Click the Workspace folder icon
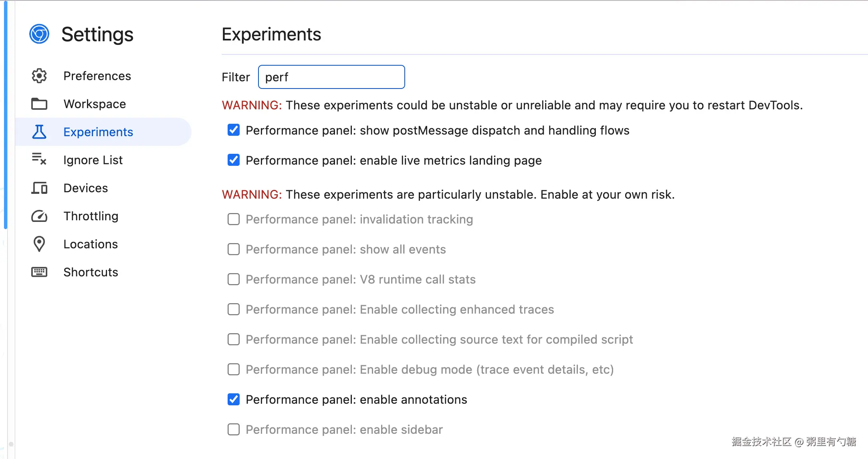 coord(39,104)
